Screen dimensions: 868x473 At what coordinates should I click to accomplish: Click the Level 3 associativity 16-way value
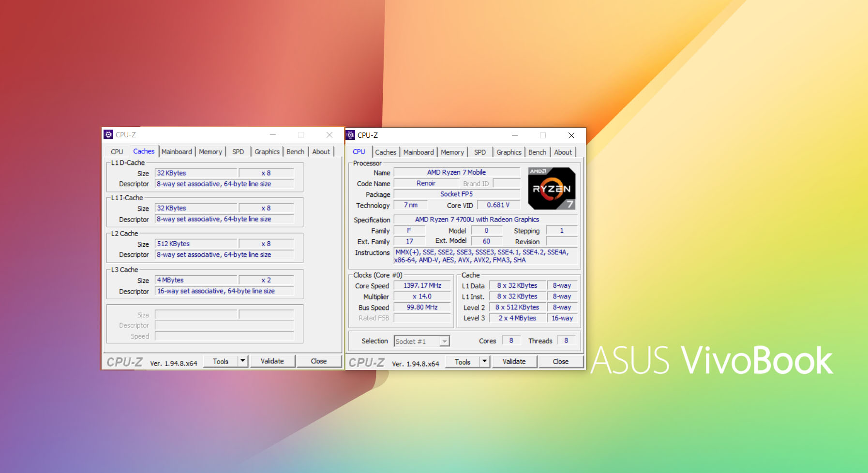[562, 318]
